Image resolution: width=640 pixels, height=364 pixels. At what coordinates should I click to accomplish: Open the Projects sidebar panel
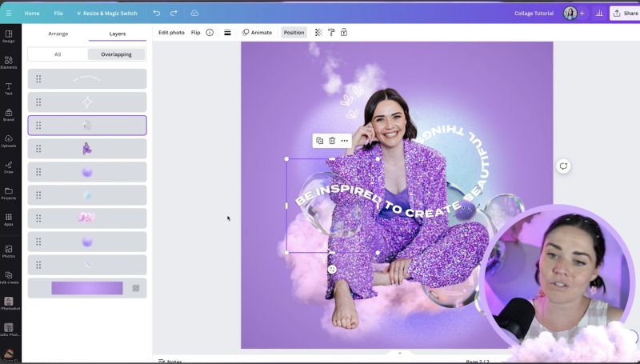[9, 193]
